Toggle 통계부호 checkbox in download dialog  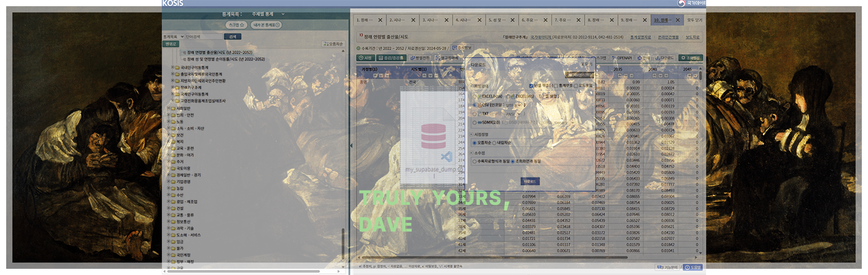point(557,86)
